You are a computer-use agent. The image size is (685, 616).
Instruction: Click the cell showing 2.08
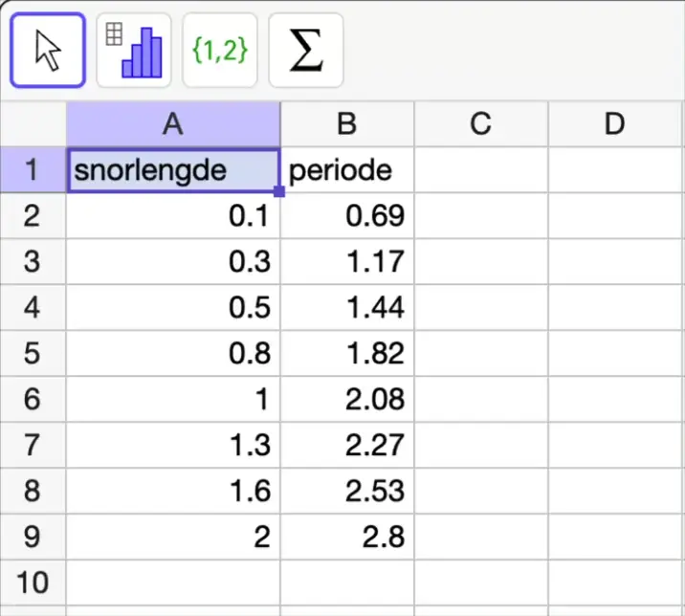click(347, 399)
